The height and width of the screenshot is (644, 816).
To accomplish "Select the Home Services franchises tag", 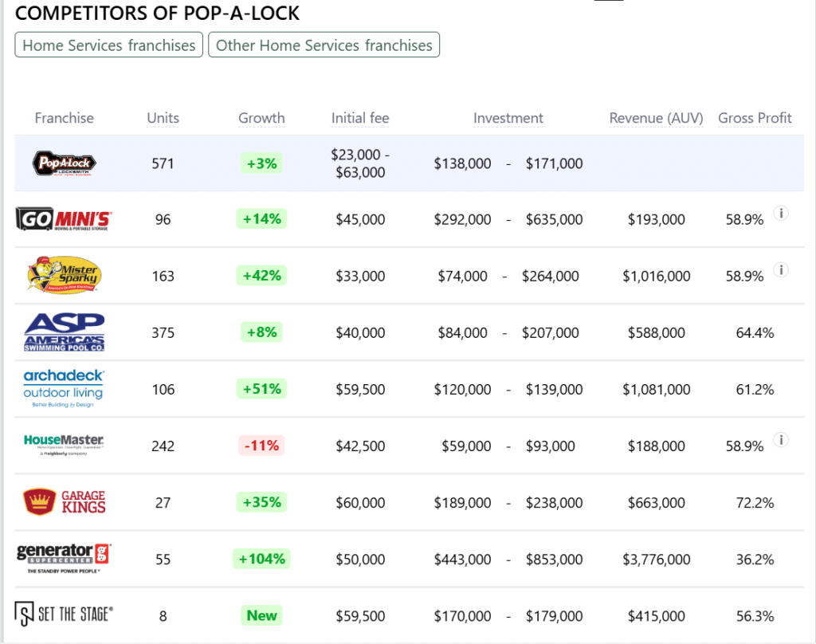I will click(108, 45).
